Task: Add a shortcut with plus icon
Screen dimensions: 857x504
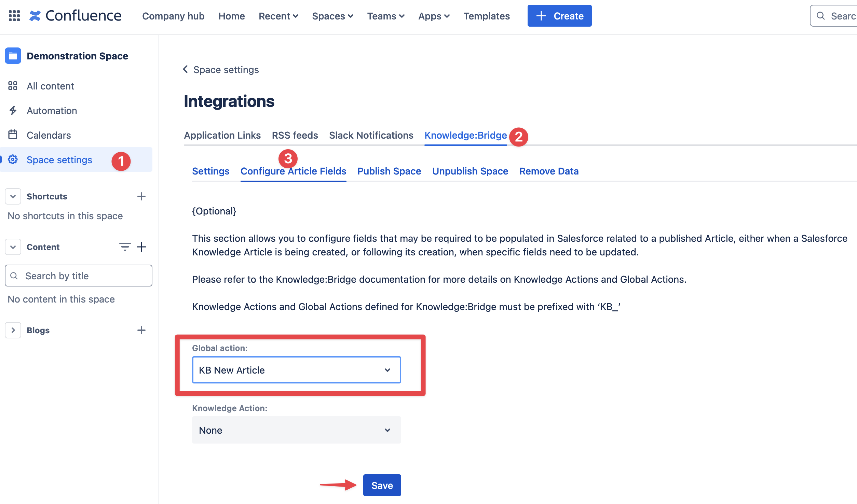Action: click(x=141, y=196)
